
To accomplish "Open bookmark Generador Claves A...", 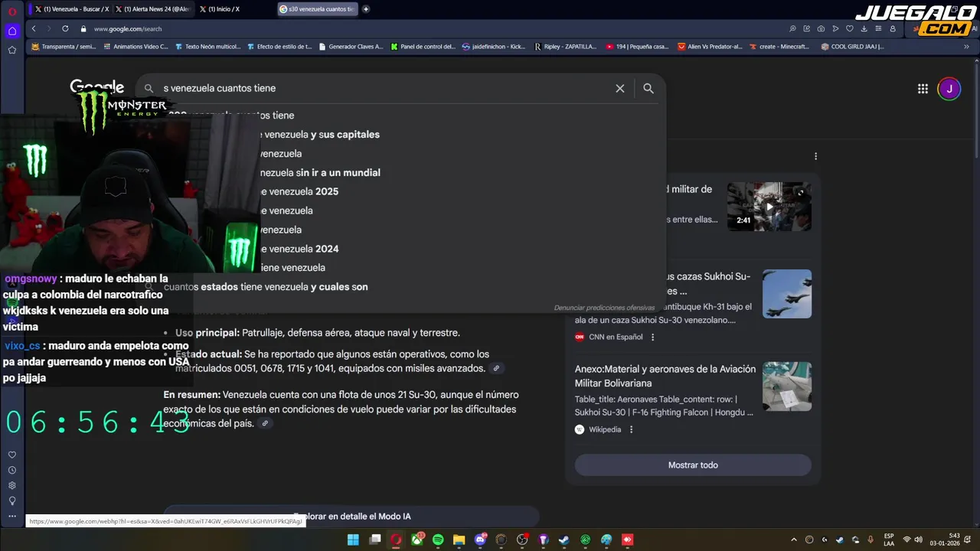I will (x=351, y=47).
